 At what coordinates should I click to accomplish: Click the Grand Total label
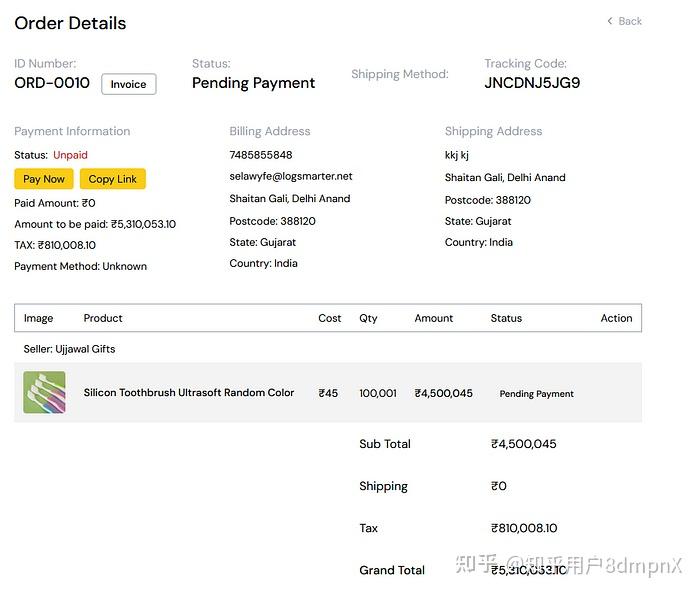[392, 570]
